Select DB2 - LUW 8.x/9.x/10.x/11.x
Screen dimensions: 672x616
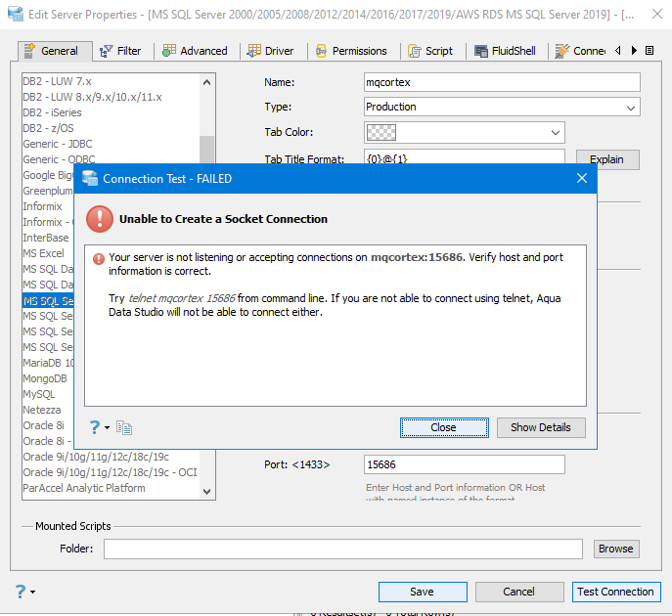pyautogui.click(x=111, y=97)
